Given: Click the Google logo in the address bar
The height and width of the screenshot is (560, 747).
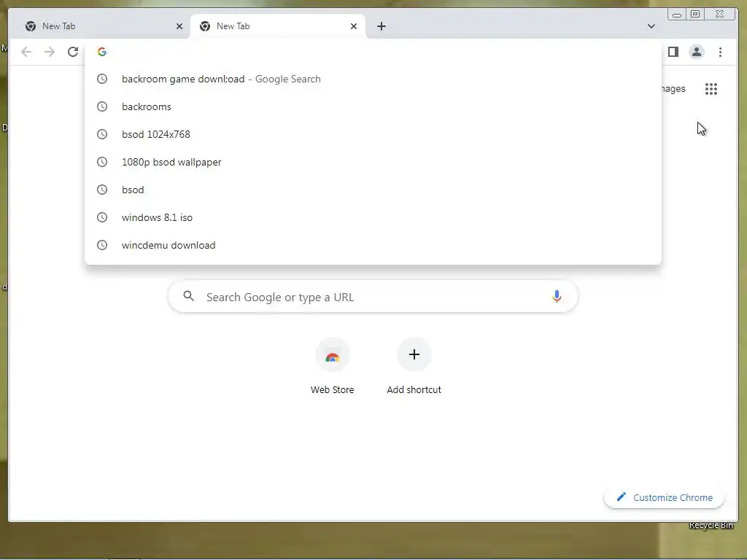Looking at the screenshot, I should [102, 52].
